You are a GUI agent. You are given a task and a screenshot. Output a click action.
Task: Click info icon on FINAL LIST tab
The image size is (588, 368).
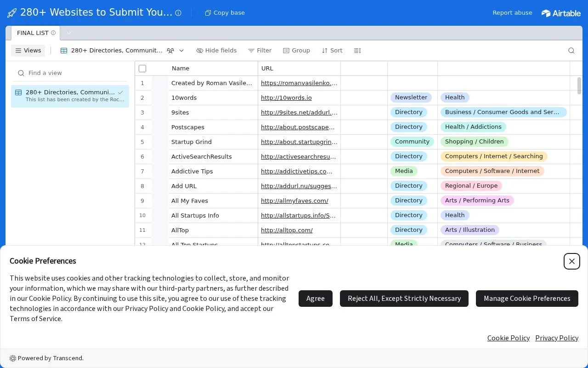click(x=53, y=33)
